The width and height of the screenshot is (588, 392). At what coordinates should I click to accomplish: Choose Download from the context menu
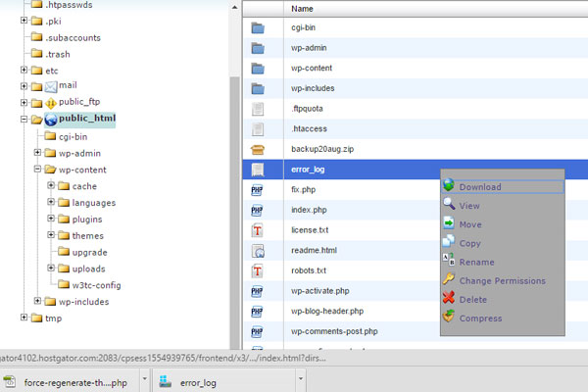(503, 187)
